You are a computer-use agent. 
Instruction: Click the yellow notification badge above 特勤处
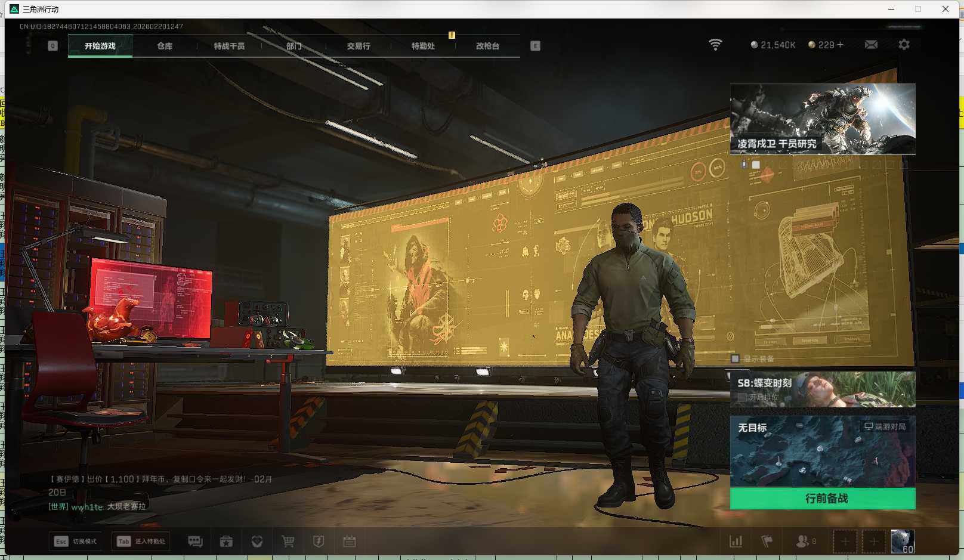coord(452,35)
